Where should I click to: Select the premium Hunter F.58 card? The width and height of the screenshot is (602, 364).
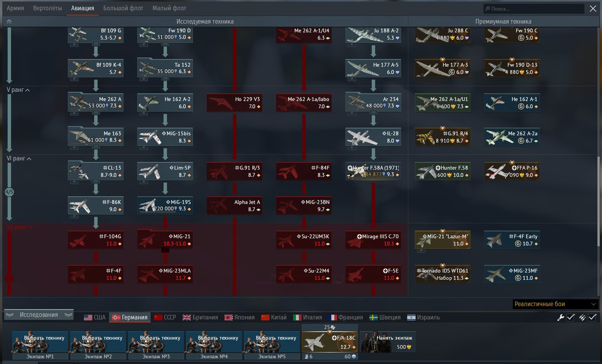click(x=443, y=171)
